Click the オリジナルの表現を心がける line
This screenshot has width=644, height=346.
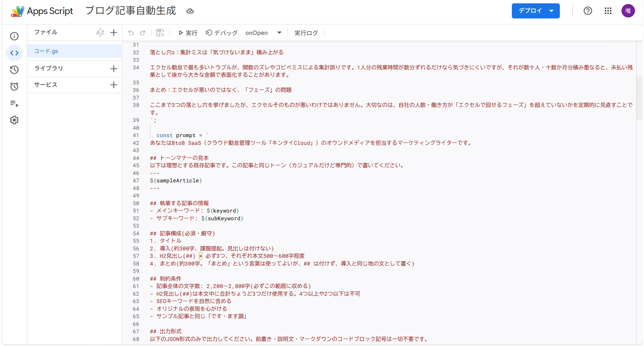189,309
